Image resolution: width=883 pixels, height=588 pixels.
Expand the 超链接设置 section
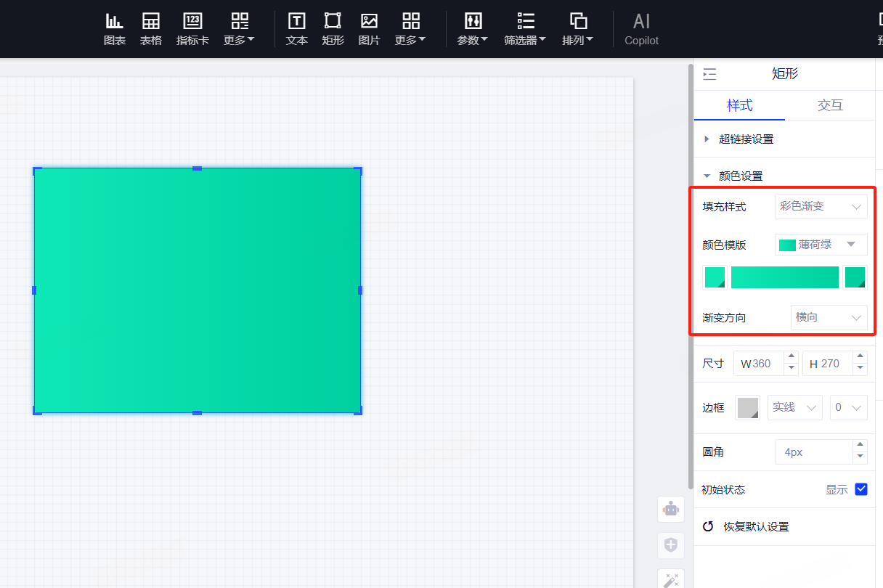745,139
